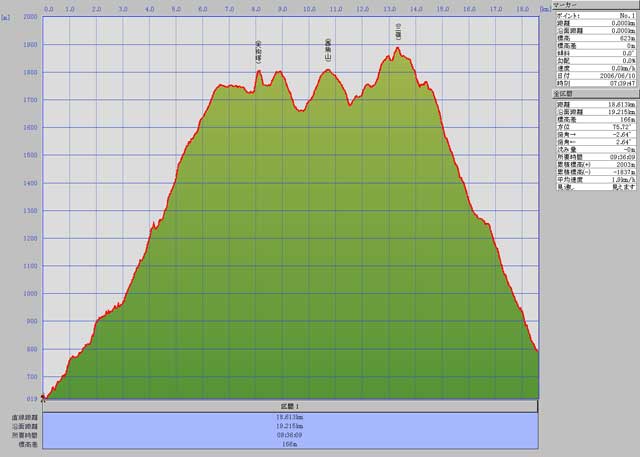Viewport: 640px width, 457px height.
Task: Click the profile endpoint at 18.6 km
Action: tap(538, 352)
